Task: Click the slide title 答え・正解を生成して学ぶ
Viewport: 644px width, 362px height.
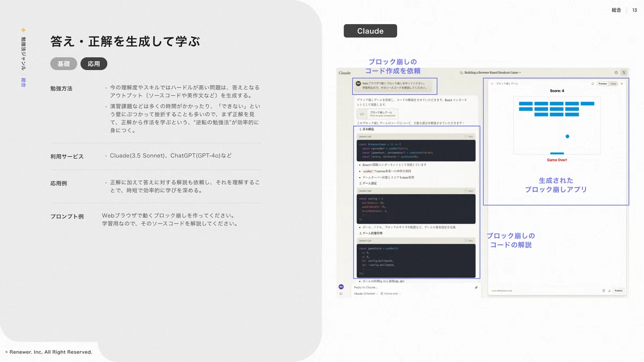Action: [126, 41]
